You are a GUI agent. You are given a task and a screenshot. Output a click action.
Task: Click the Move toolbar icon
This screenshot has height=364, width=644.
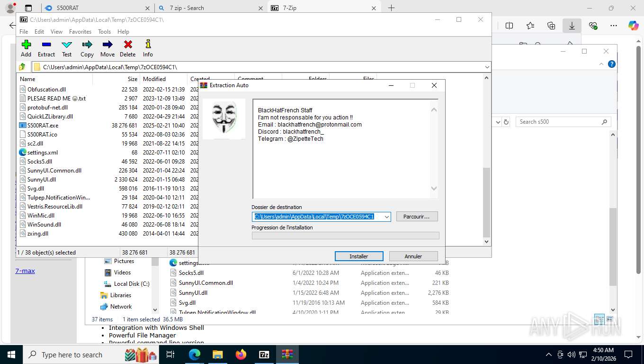tap(107, 48)
